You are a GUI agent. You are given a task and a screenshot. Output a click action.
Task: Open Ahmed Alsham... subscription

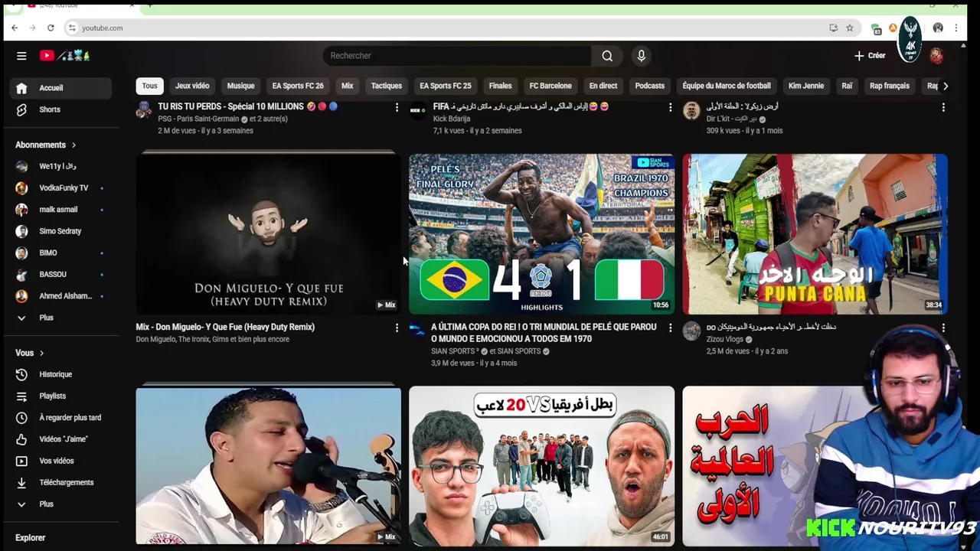[61, 296]
